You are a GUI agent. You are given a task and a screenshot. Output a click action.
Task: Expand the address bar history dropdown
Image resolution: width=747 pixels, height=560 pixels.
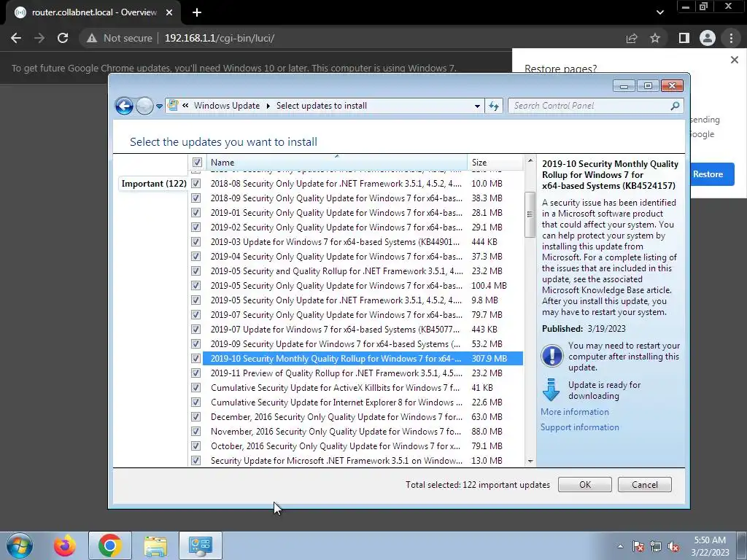pyautogui.click(x=477, y=106)
